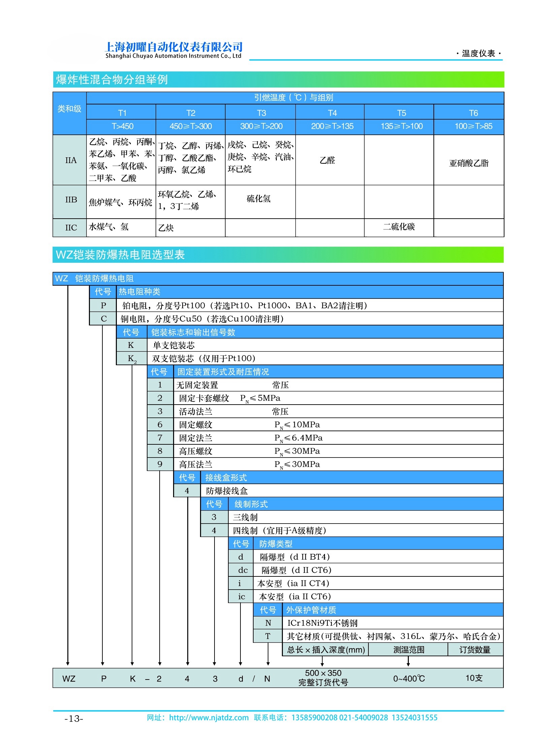557x756 pixels.
Task: Select the 隔爆型 (d II CT6) entry
Action: 296,570
